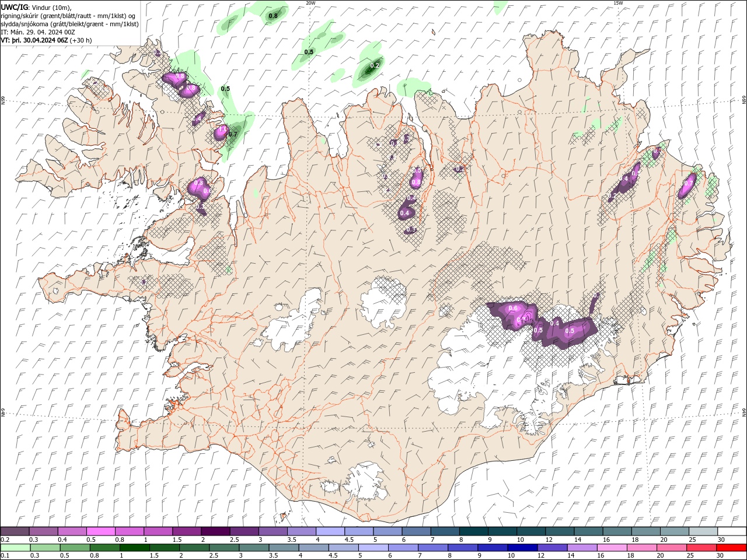Select the dark teal snow swatch starting at 8
Viewport: 747px width, 560px height.
[x=473, y=531]
